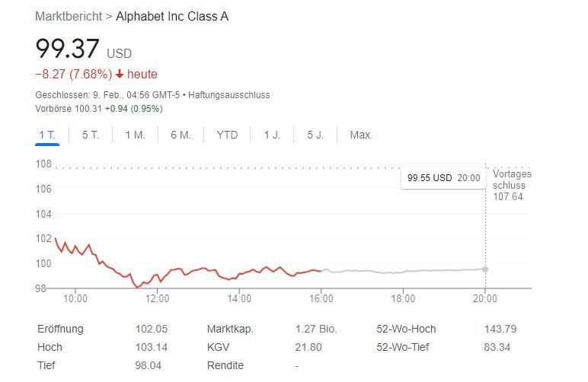Show the 1 M. chart range

(x=135, y=135)
